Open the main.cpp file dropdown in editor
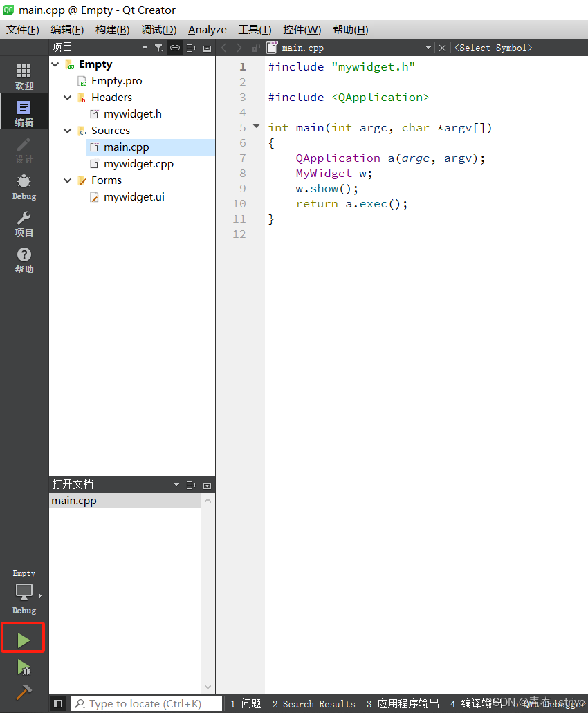Viewport: 588px width, 713px height. coord(428,48)
